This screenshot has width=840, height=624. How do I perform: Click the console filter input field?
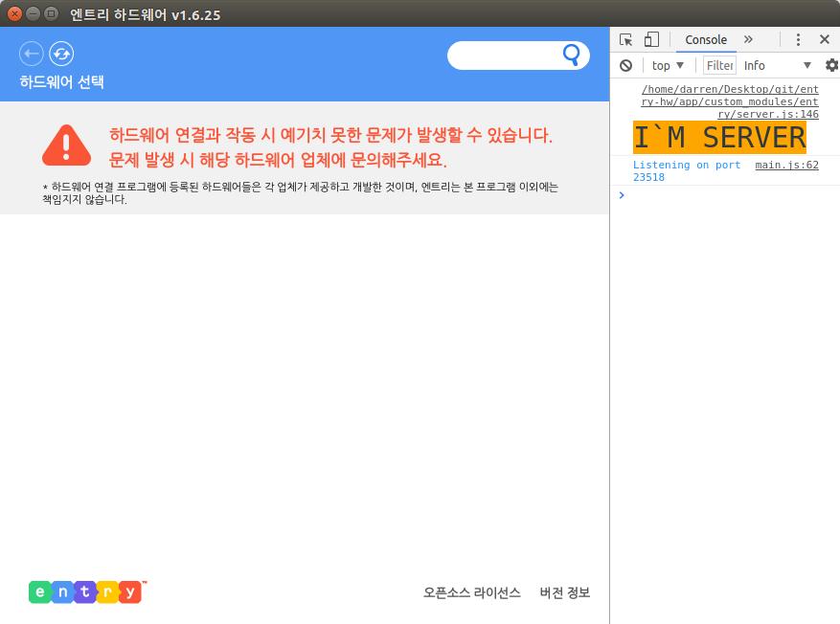point(719,65)
